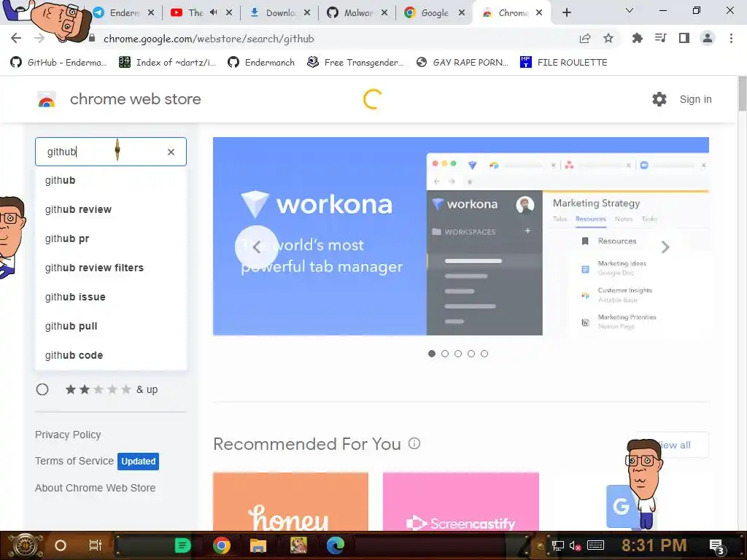747x560 pixels.
Task: Select the first carousel dot
Action: [432, 354]
